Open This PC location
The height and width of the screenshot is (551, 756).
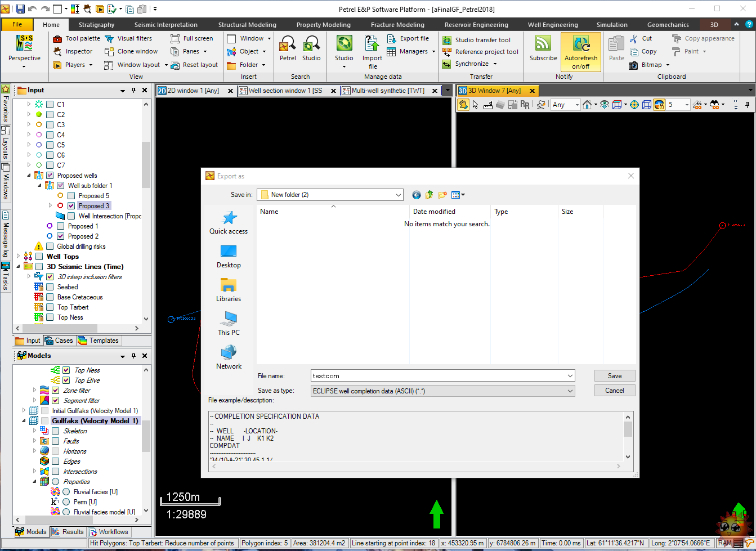pos(229,324)
